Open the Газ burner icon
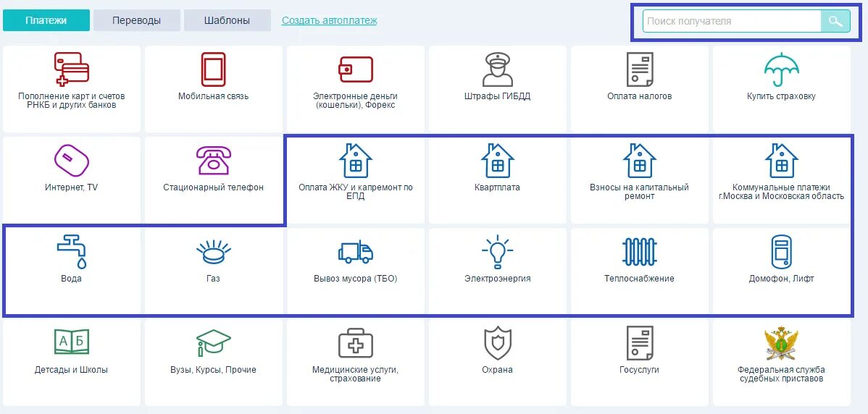Image resolution: width=868 pixels, height=414 pixels. [213, 251]
